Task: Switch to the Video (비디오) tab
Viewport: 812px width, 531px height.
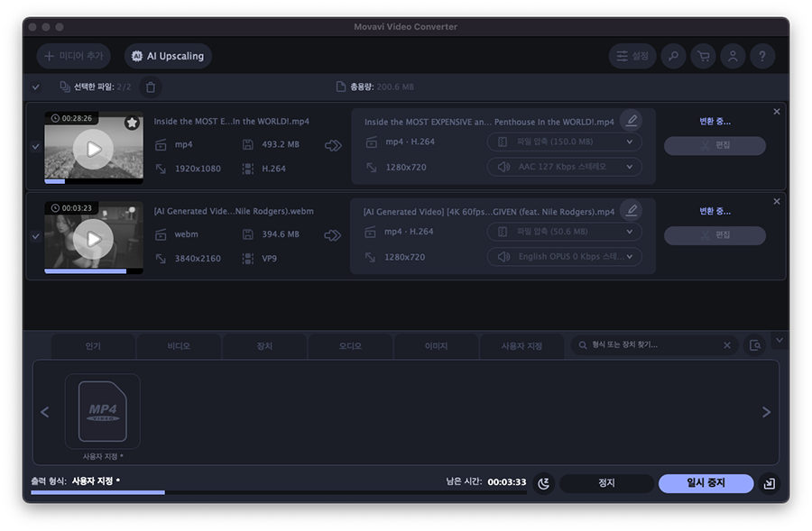Action: click(x=179, y=346)
